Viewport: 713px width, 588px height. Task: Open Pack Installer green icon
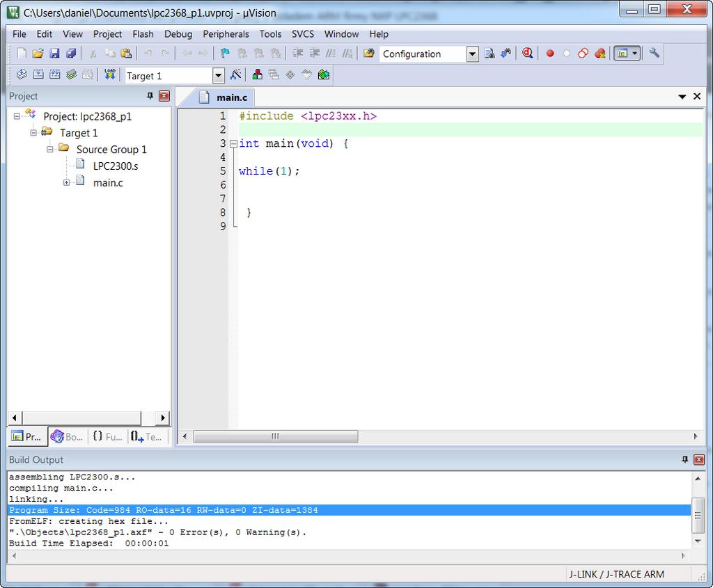pyautogui.click(x=323, y=74)
